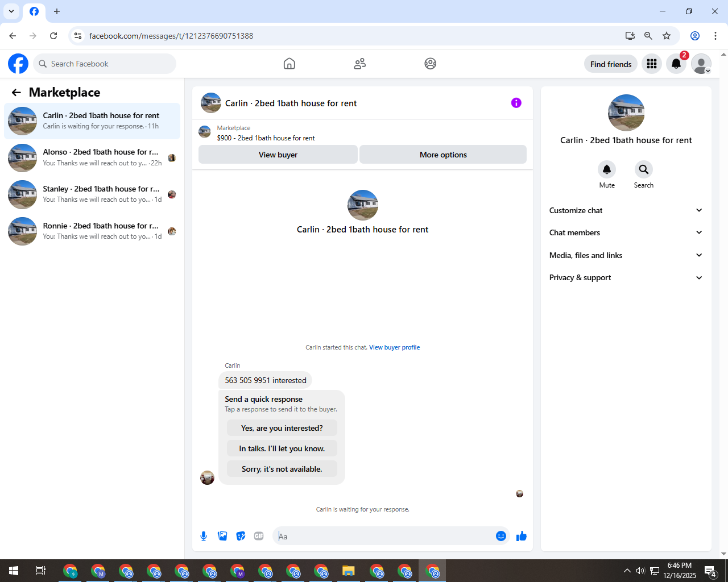Go to the Home feed icon
The height and width of the screenshot is (582, 728).
coord(289,64)
